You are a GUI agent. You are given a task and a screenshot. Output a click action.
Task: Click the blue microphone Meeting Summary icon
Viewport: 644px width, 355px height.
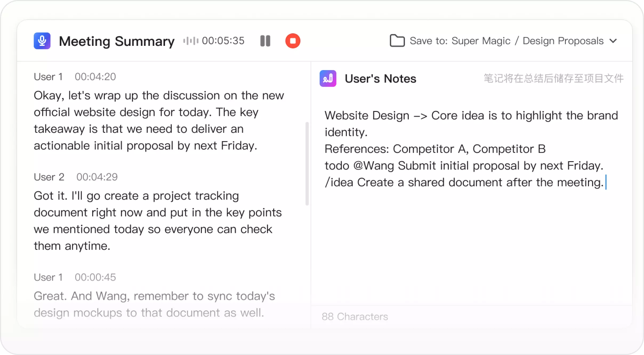[x=42, y=41]
